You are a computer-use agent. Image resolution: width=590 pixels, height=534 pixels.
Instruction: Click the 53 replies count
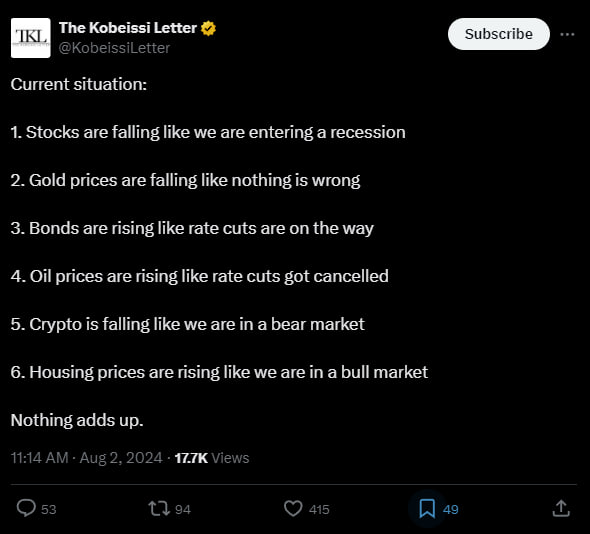pos(49,510)
